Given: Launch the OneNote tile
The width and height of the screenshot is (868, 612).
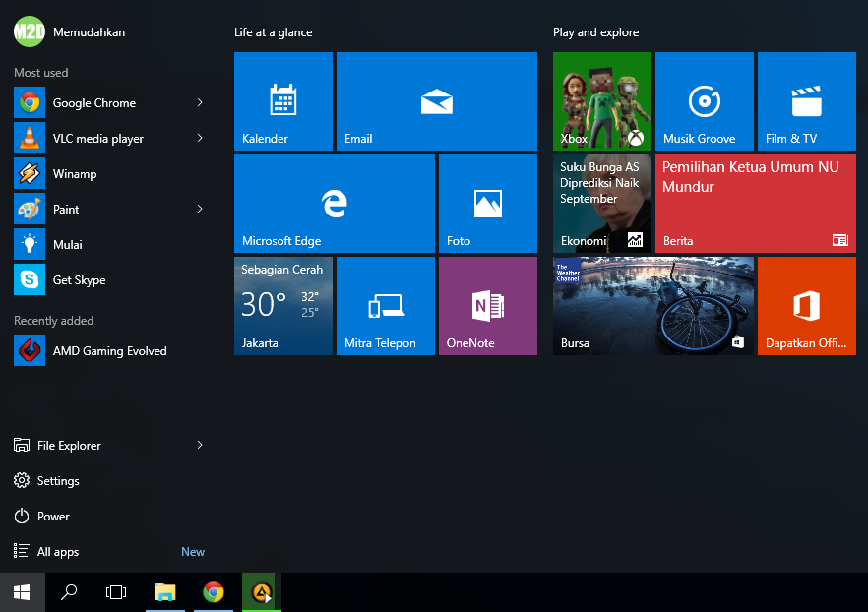Looking at the screenshot, I should click(x=487, y=306).
